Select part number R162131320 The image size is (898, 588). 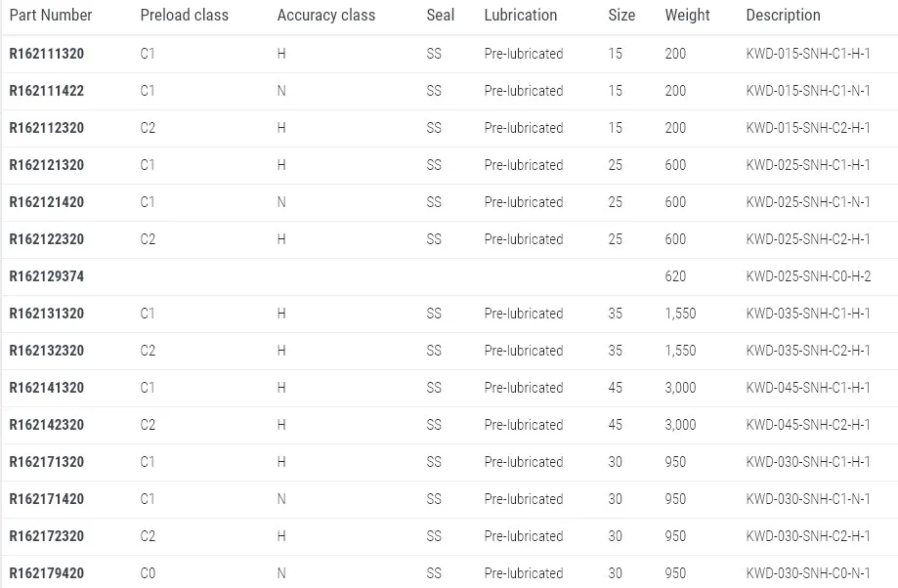point(47,314)
